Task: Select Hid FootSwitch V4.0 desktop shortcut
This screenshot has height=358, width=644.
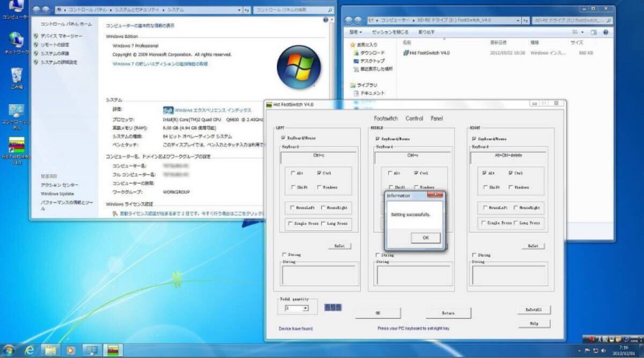Action: [16, 152]
